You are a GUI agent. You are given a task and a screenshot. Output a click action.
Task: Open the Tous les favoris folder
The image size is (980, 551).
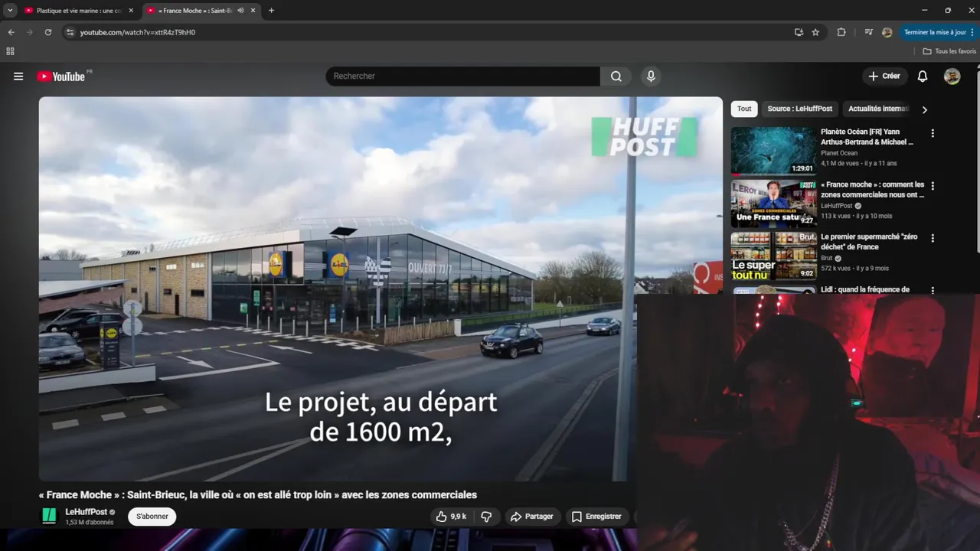click(949, 51)
